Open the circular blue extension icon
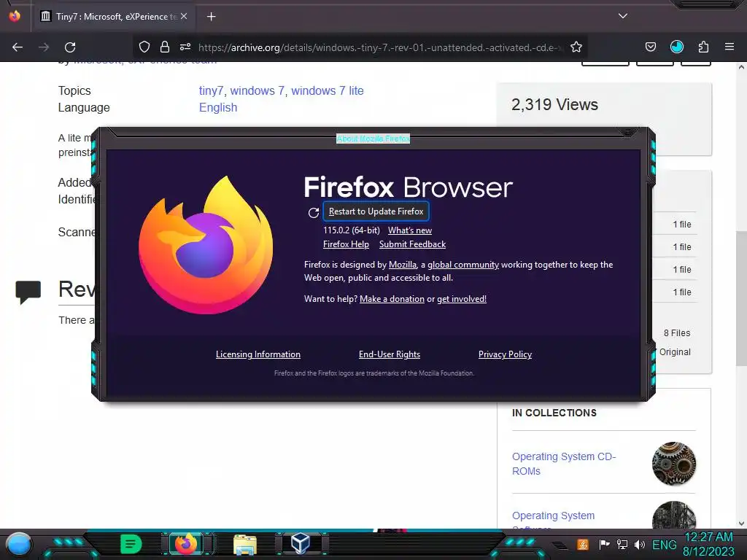 pyautogui.click(x=676, y=47)
